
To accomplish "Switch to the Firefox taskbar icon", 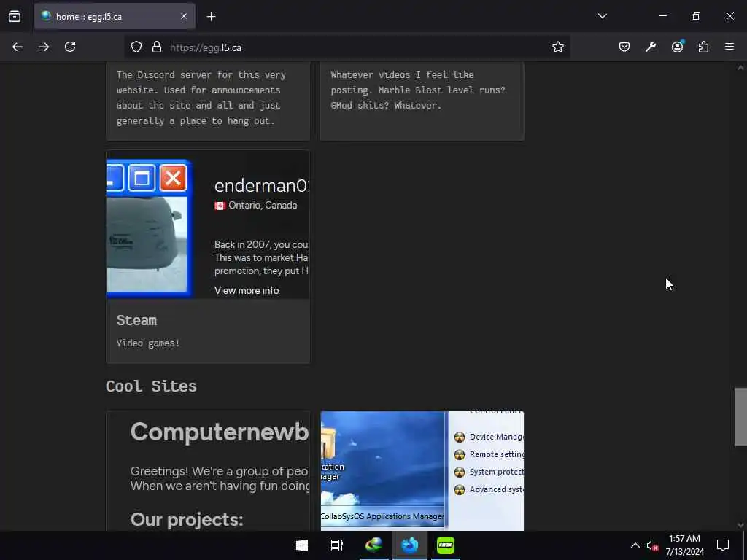I will [x=410, y=545].
